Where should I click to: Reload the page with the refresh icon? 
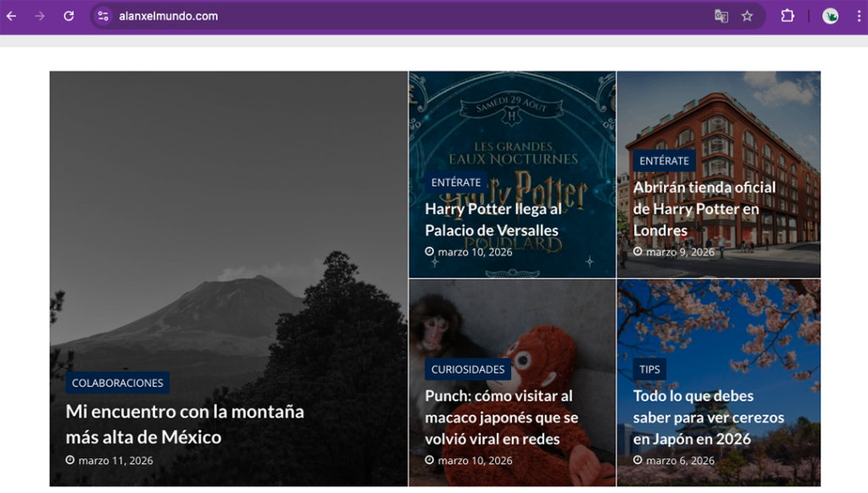pos(69,16)
